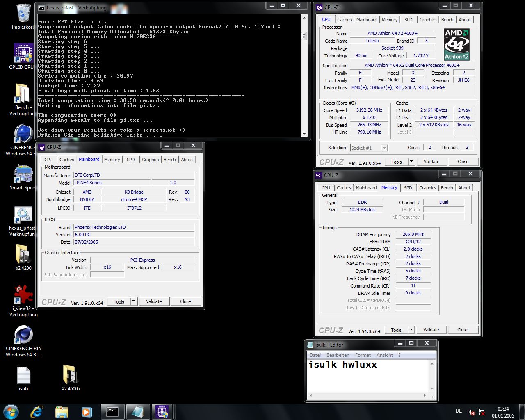
Task: Expand Tools dropdown arrow in Mainboard window
Action: pos(134,301)
